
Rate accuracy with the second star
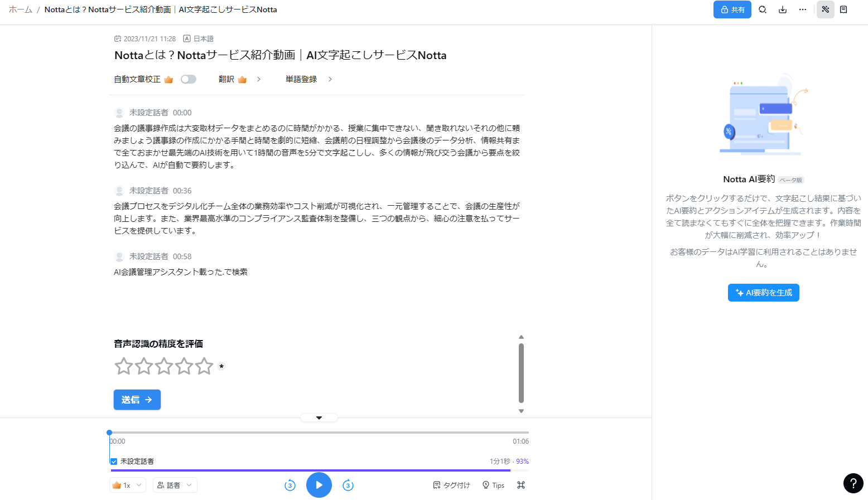(x=144, y=366)
